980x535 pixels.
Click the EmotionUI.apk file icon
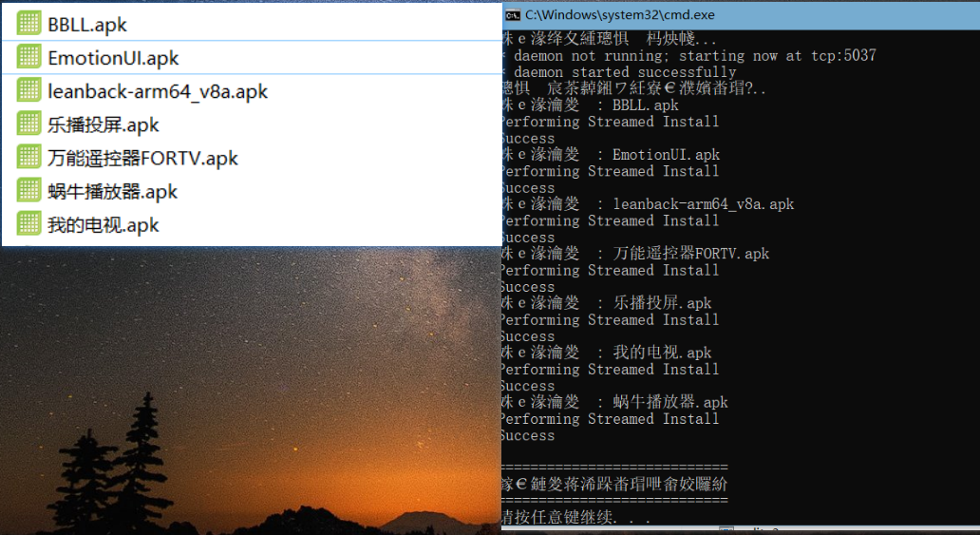(x=28, y=57)
